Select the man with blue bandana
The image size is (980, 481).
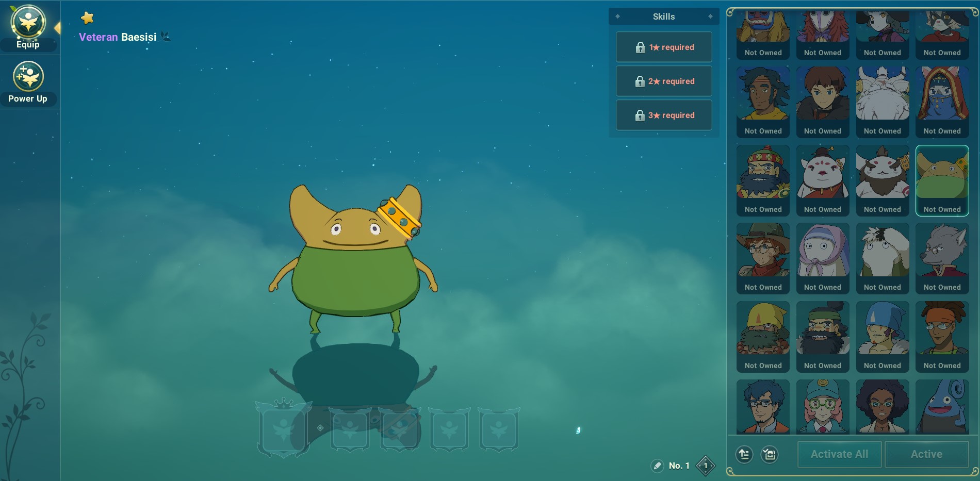coord(883,336)
